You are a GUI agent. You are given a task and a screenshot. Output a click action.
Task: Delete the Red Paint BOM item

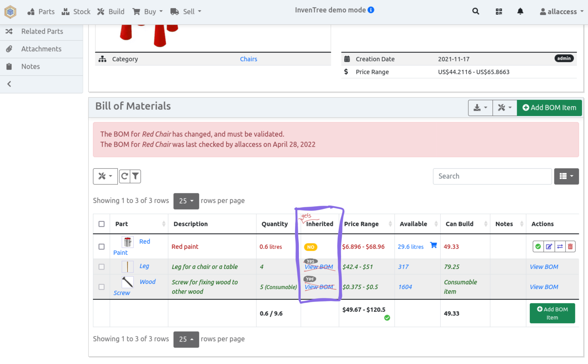point(570,247)
